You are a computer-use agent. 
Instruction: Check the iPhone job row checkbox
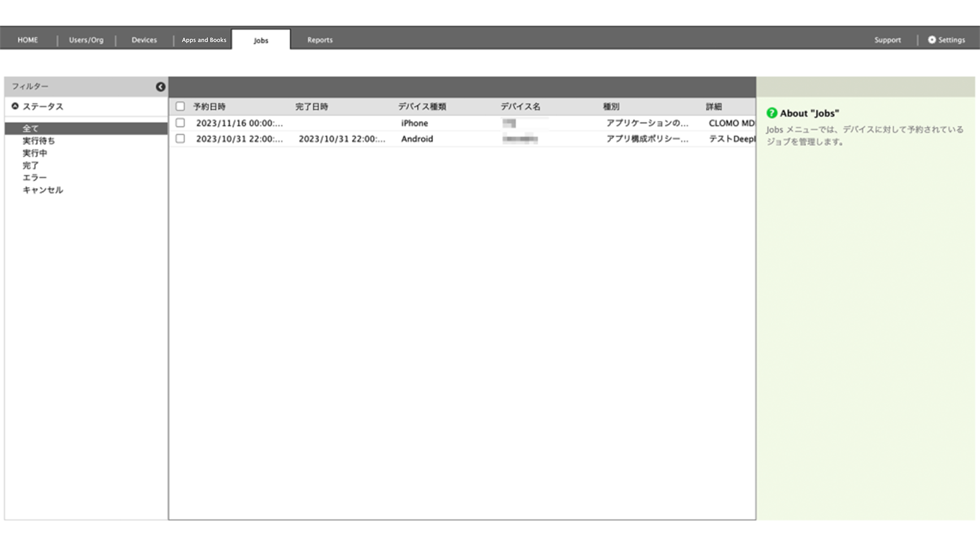180,123
